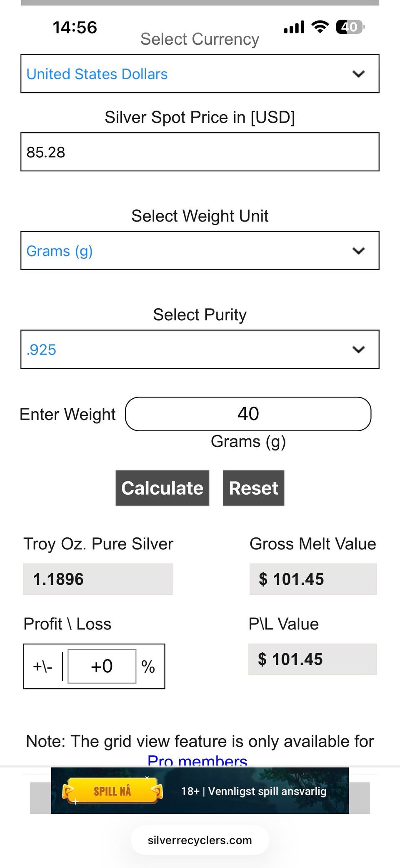The height and width of the screenshot is (868, 400).
Task: Tap the SPILL NÅ ad button
Action: pyautogui.click(x=112, y=791)
